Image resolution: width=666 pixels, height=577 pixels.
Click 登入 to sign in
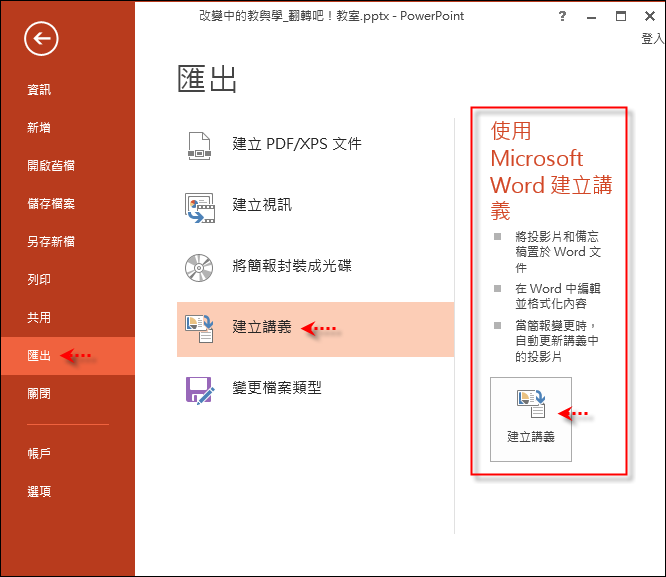click(x=653, y=39)
